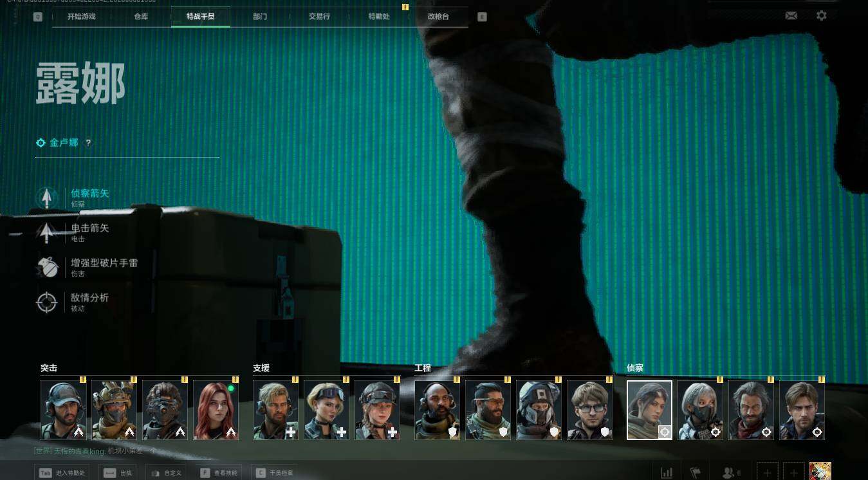Viewport: 868px width, 480px height.
Task: Select engineer operator wearing eyeglasses
Action: click(x=589, y=410)
